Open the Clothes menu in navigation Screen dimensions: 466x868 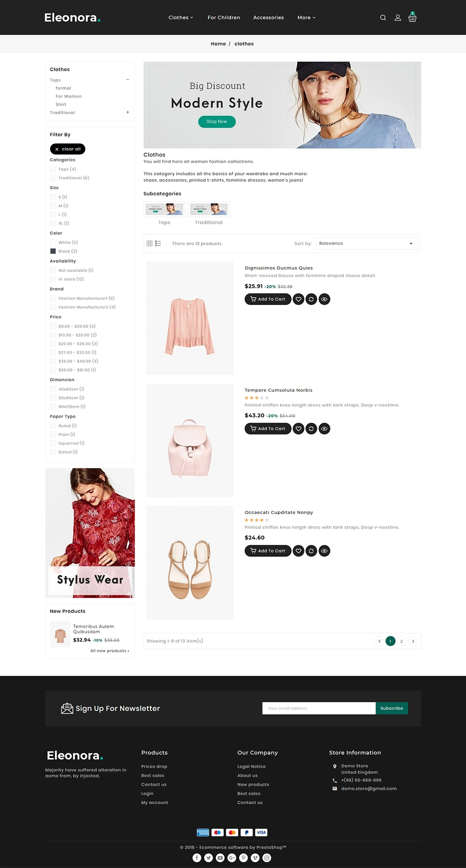(x=181, y=18)
